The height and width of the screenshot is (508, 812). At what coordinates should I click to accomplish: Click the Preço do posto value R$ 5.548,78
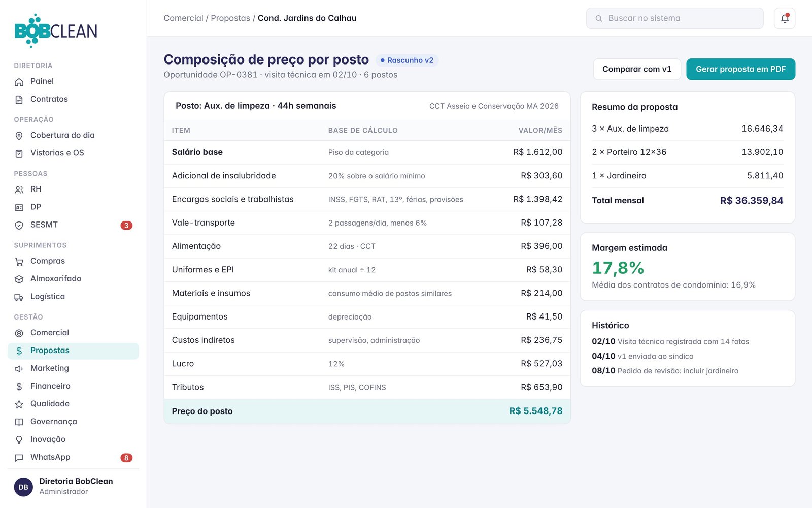(536, 411)
